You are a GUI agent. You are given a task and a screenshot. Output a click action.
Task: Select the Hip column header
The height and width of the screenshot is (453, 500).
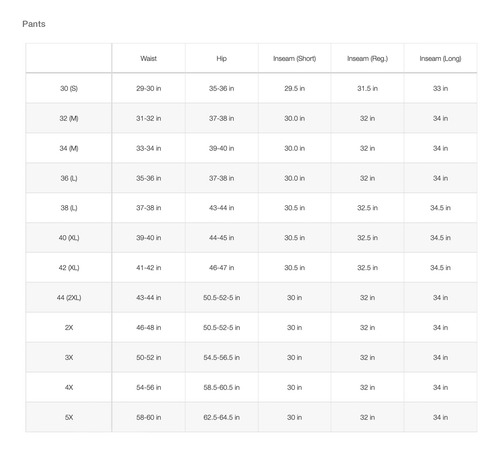pos(221,58)
